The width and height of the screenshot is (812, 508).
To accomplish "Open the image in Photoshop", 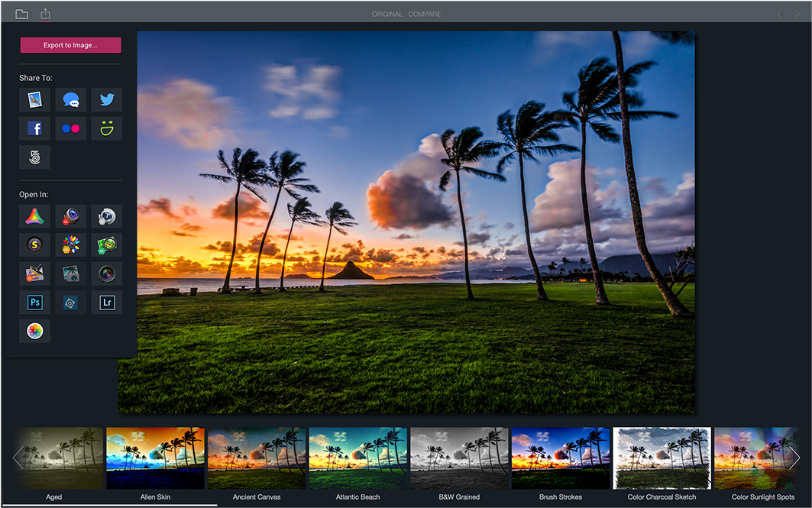I will [34, 302].
